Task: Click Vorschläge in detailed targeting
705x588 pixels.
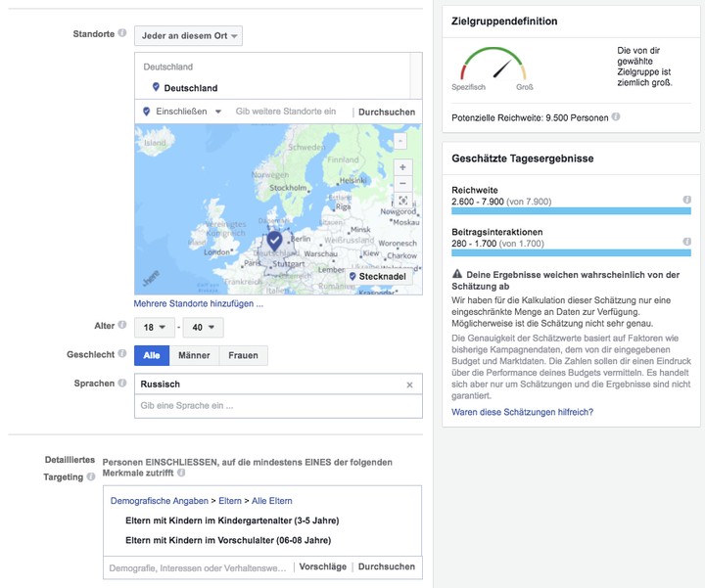Action: coord(323,566)
